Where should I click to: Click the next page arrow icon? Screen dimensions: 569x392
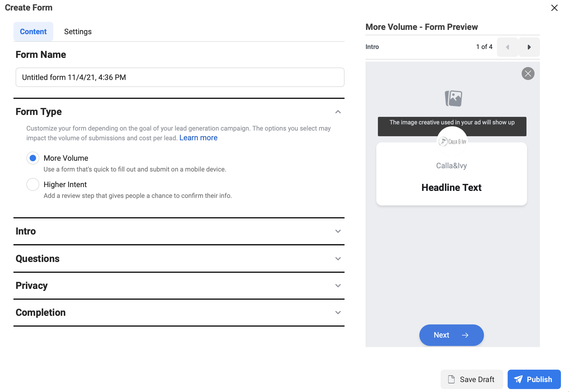pos(529,46)
